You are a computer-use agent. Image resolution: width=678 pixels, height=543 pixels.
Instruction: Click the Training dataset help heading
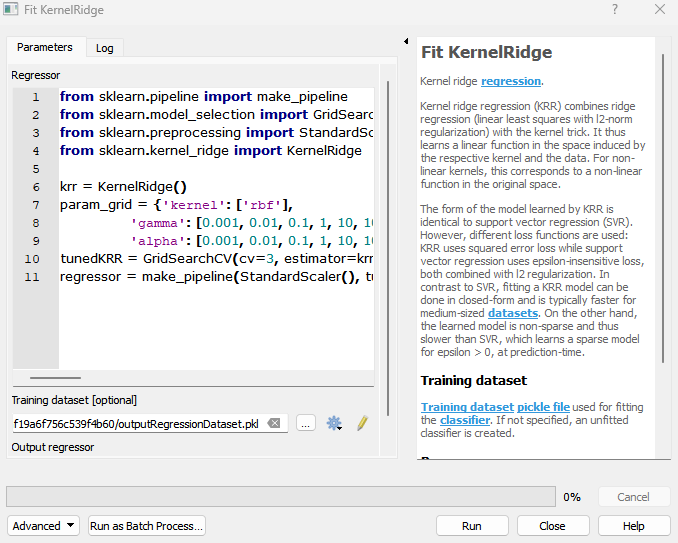[473, 380]
